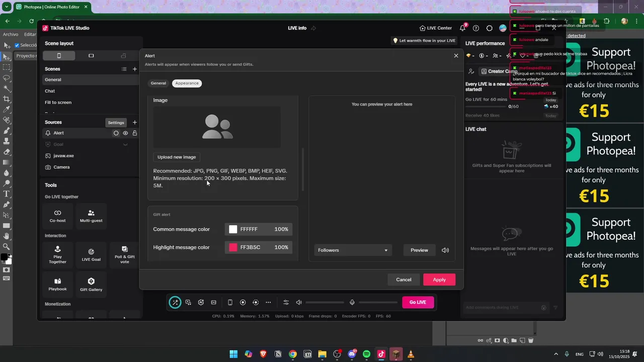The height and width of the screenshot is (362, 644).
Task: Toggle visibility eye of Alert source
Action: [x=125, y=133]
